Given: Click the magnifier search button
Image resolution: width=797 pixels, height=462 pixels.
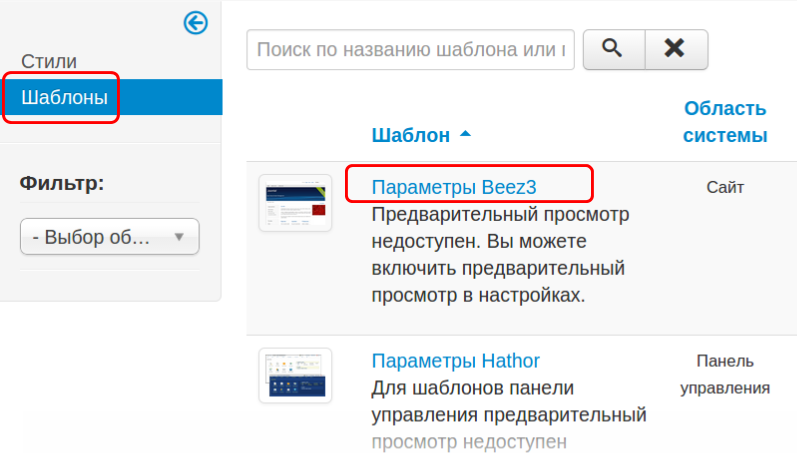Looking at the screenshot, I should (x=613, y=49).
